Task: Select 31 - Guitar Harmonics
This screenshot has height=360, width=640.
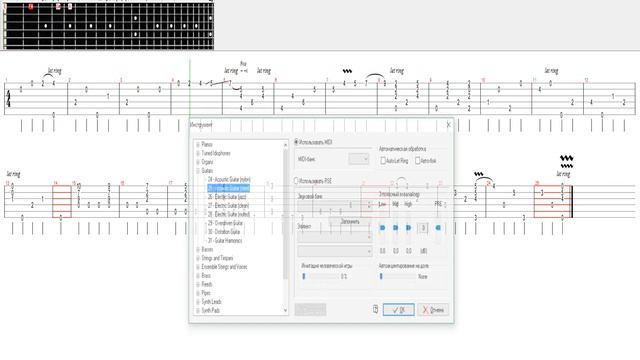Action: 225,241
